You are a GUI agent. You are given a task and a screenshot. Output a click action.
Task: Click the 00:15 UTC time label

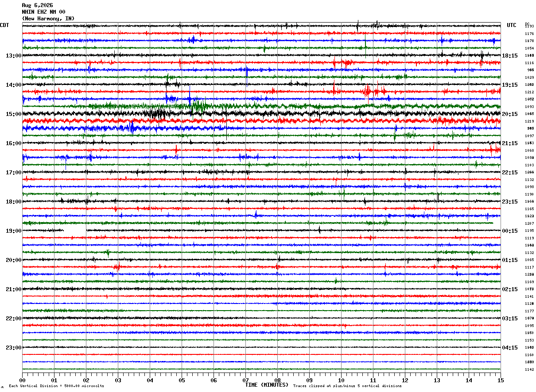coord(510,231)
